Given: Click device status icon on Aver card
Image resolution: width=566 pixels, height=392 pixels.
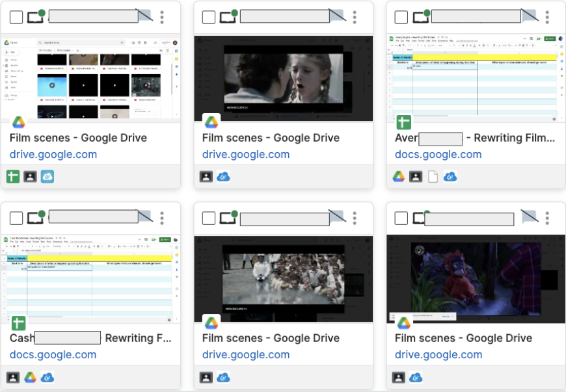Looking at the screenshot, I should click(x=422, y=16).
